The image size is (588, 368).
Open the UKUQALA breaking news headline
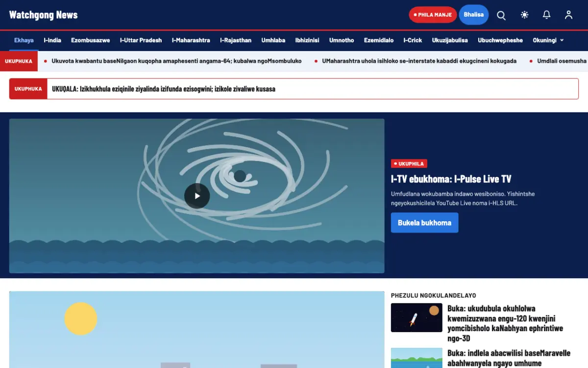[x=164, y=89]
